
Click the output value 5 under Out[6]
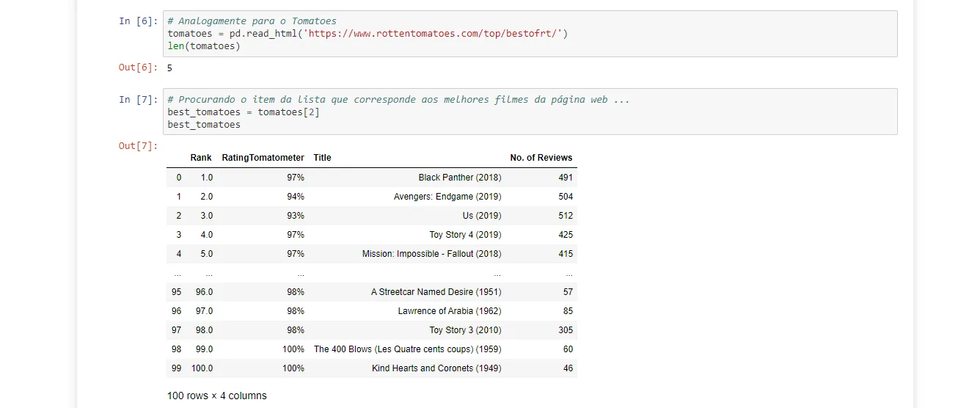click(169, 68)
